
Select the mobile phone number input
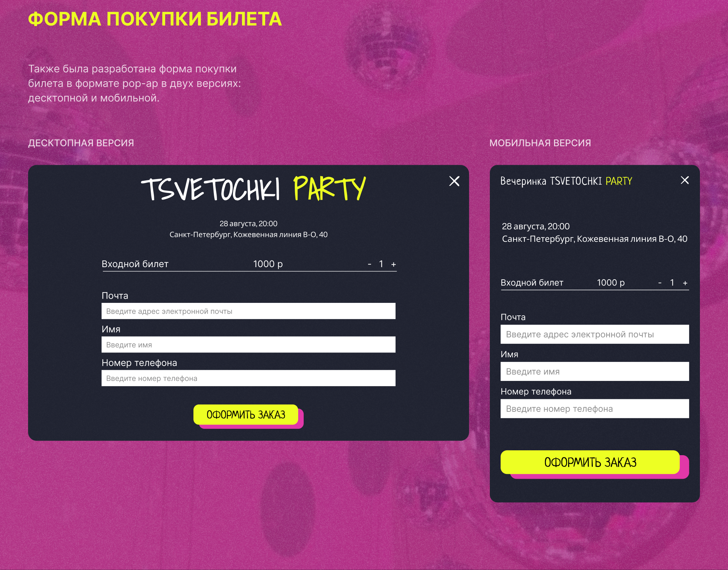click(595, 409)
